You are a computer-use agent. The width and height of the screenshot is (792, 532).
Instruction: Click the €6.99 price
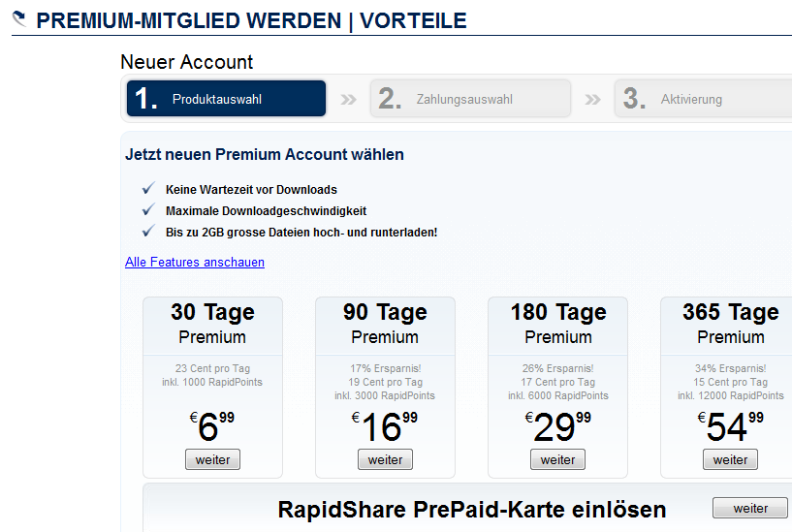click(212, 426)
